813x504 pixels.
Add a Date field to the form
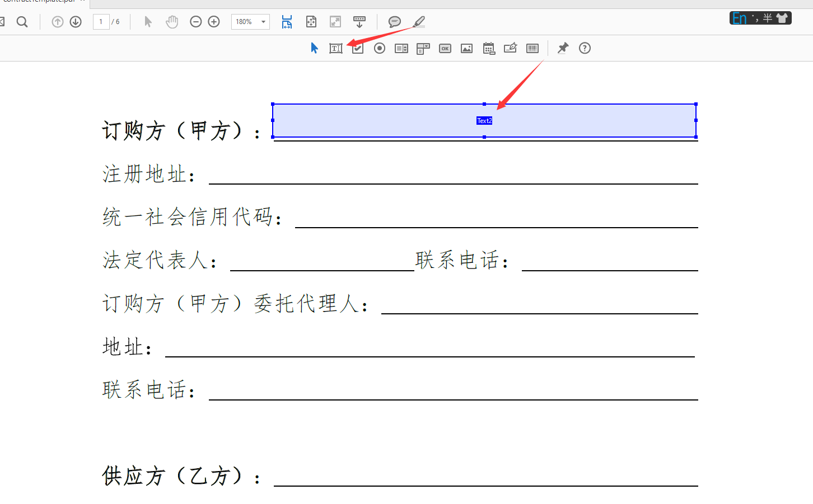pyautogui.click(x=488, y=48)
